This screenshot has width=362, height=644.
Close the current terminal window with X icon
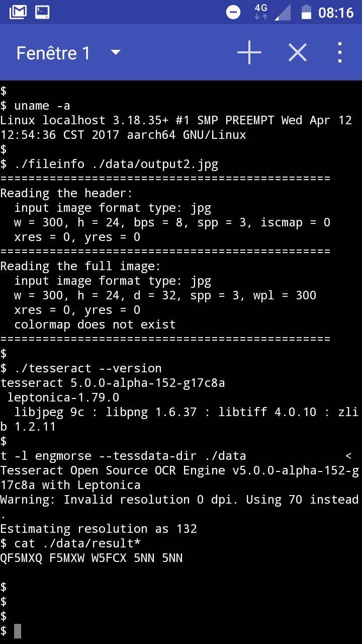pos(298,52)
